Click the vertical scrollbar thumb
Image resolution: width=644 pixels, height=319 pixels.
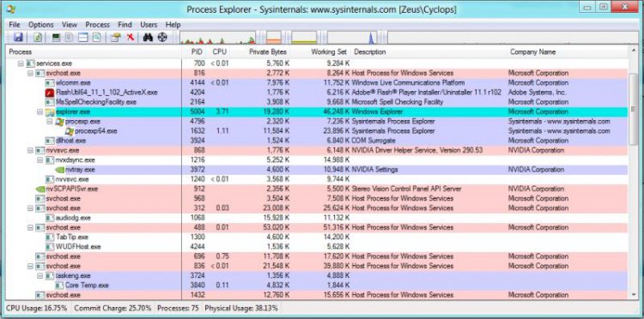click(x=633, y=109)
